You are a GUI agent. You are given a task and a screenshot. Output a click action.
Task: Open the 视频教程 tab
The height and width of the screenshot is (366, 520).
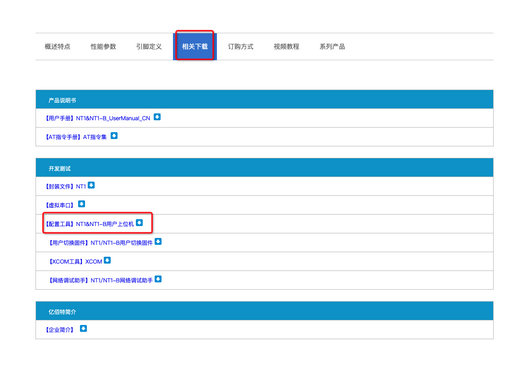coord(286,47)
